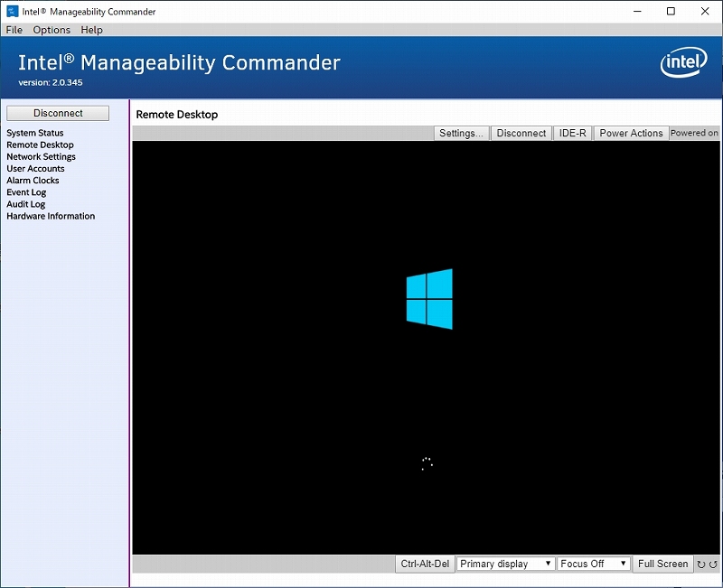This screenshot has height=588, width=723.
Task: Open System Status page
Action: point(35,133)
